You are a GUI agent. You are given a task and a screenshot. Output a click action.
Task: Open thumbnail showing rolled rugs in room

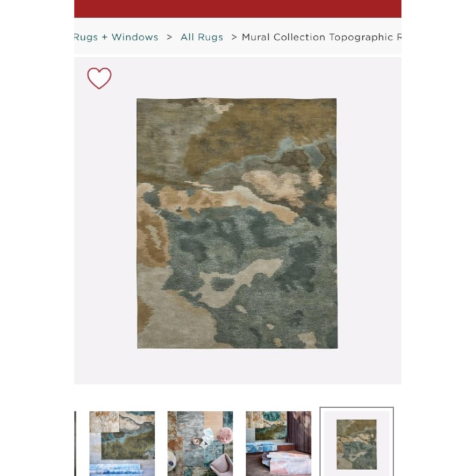tap(278, 443)
